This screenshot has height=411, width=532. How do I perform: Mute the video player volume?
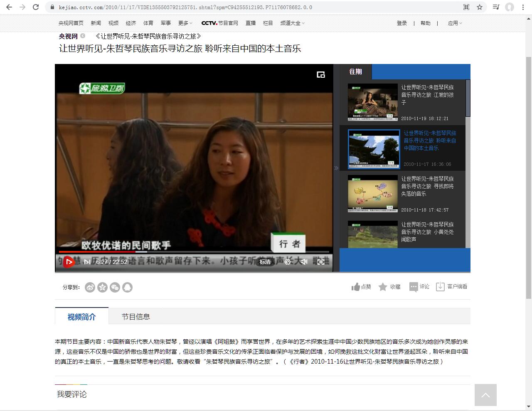[x=304, y=262]
